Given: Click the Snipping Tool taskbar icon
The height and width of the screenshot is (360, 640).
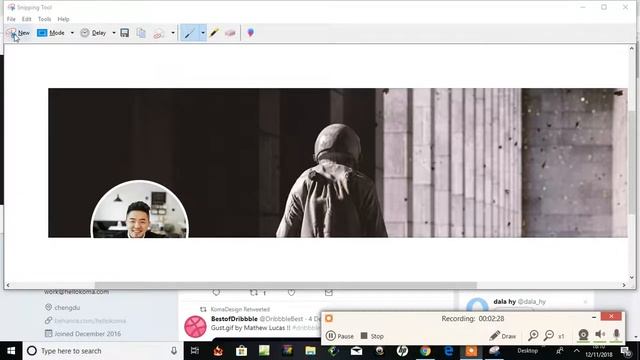Looking at the screenshot, I should pos(495,351).
